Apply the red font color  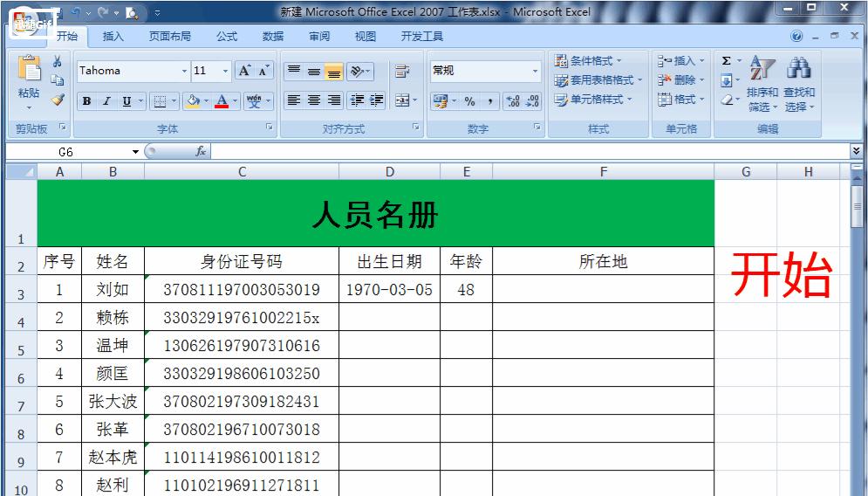tap(222, 101)
